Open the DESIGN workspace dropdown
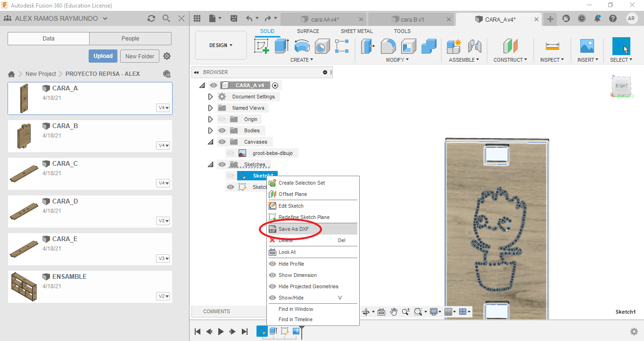Screen dimensions: 644x341 click(221, 45)
